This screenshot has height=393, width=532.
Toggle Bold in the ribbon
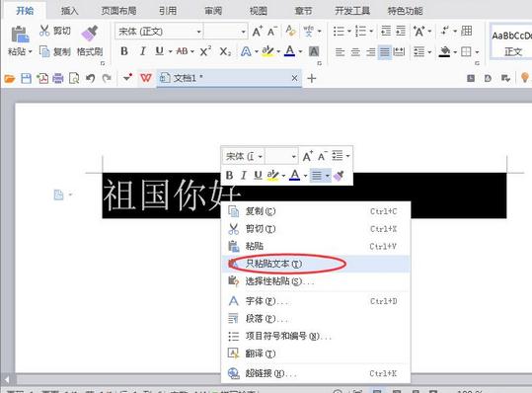[124, 51]
